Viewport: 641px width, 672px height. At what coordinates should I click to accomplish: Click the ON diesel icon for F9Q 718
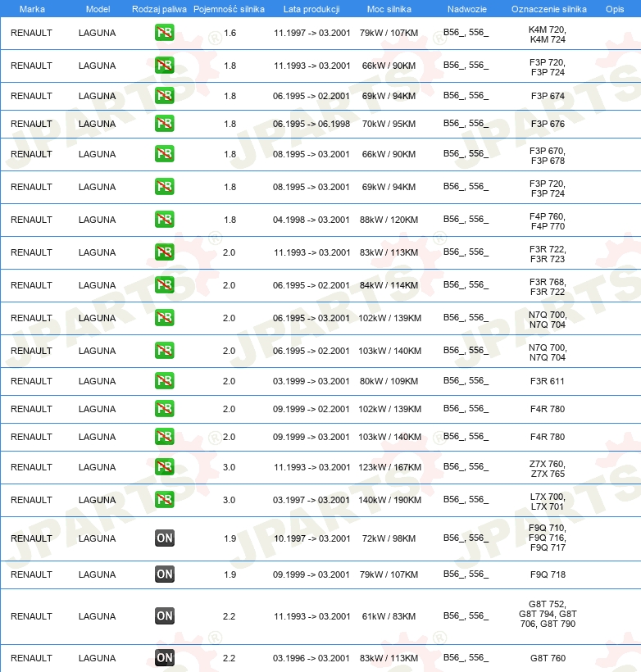(x=164, y=574)
